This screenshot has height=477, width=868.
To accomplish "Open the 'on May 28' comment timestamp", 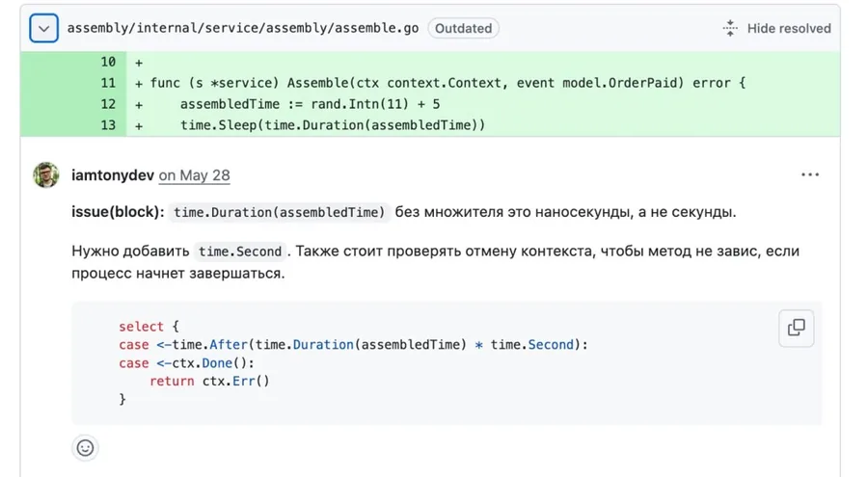I will (x=194, y=175).
